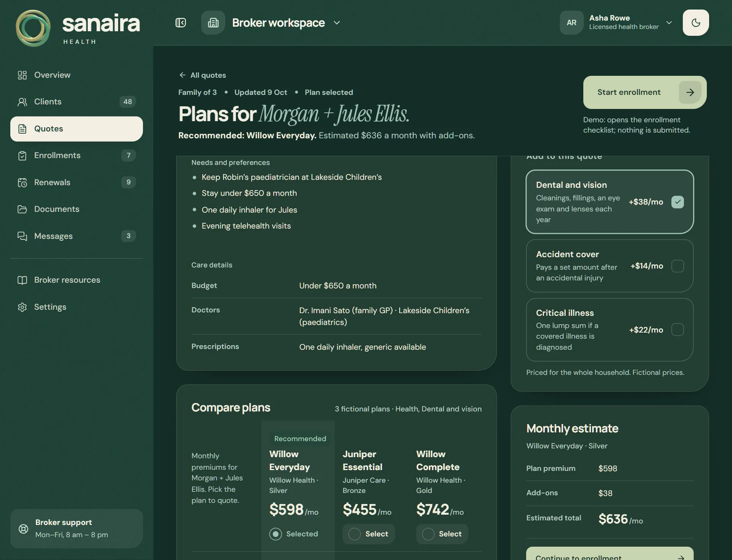This screenshot has width=732, height=560.
Task: Click the Enrollments clipboard icon
Action: point(22,155)
